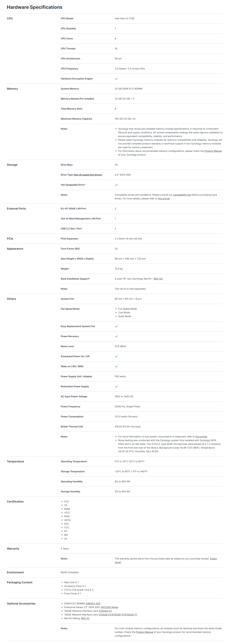The image size is (229, 644).
Task: Open the warranty Learn more link
Action: point(166,561)
